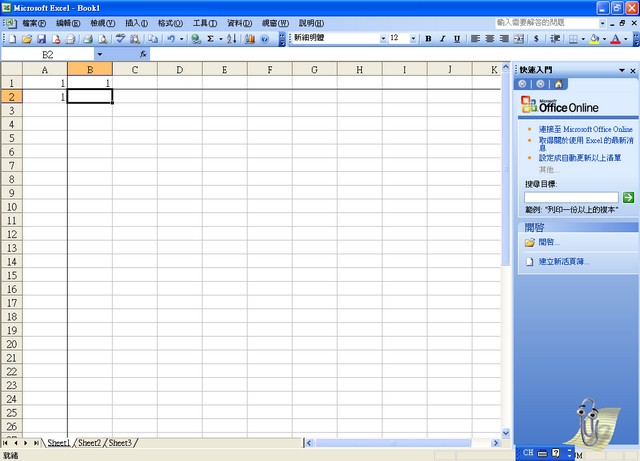Open the Font Color dropdown arrow
The height and width of the screenshot is (461, 640).
pyautogui.click(x=625, y=39)
